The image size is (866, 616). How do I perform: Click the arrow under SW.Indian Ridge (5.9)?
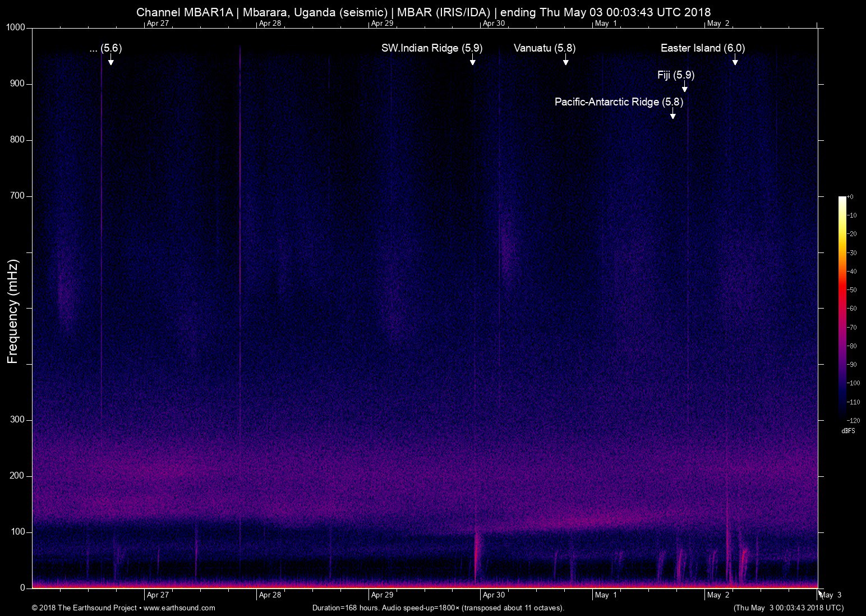coord(472,61)
